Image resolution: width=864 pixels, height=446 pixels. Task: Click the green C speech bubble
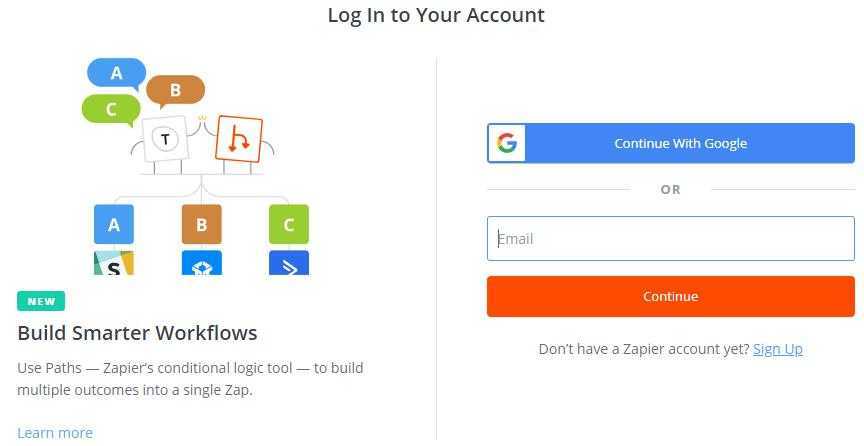pos(111,110)
